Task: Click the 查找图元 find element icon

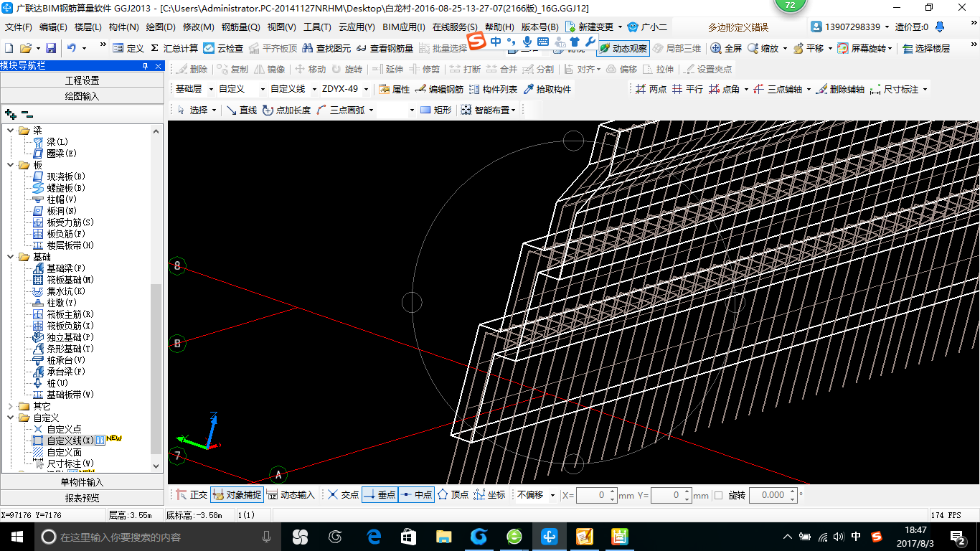Action: 326,48
